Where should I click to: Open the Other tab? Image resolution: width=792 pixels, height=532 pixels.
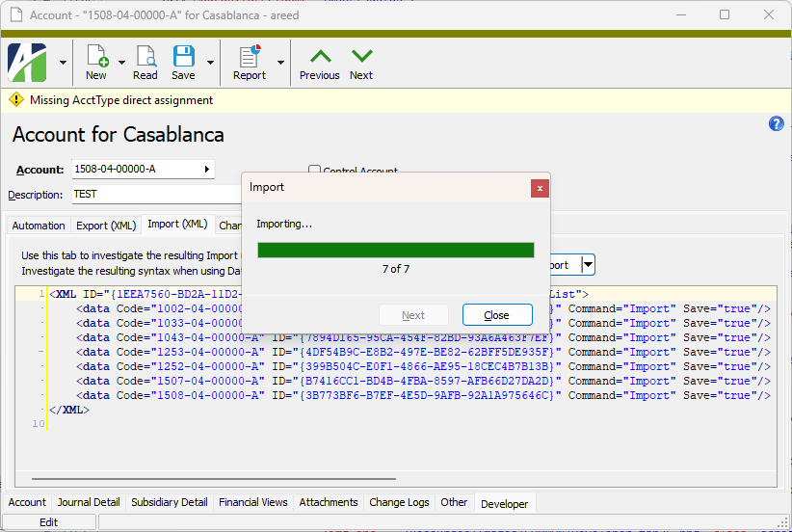454,502
